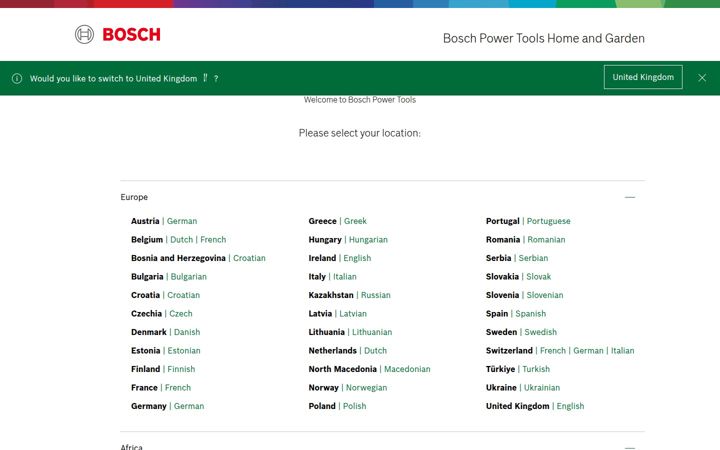Click the Europe section heading
The height and width of the screenshot is (450, 720).
point(134,197)
